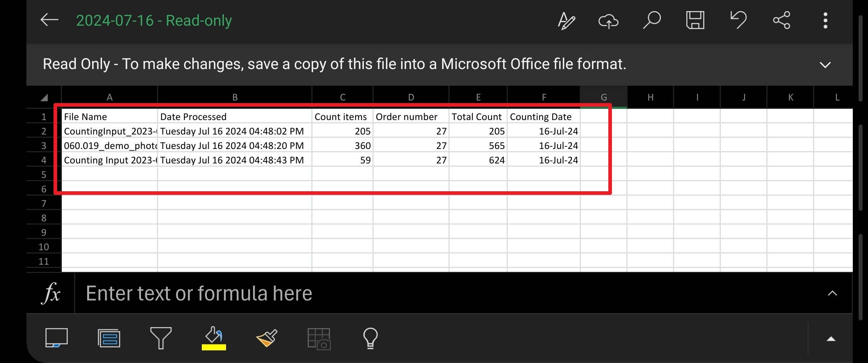The image size is (868, 363).
Task: Undo last action with the undo arrow
Action: [x=738, y=20]
